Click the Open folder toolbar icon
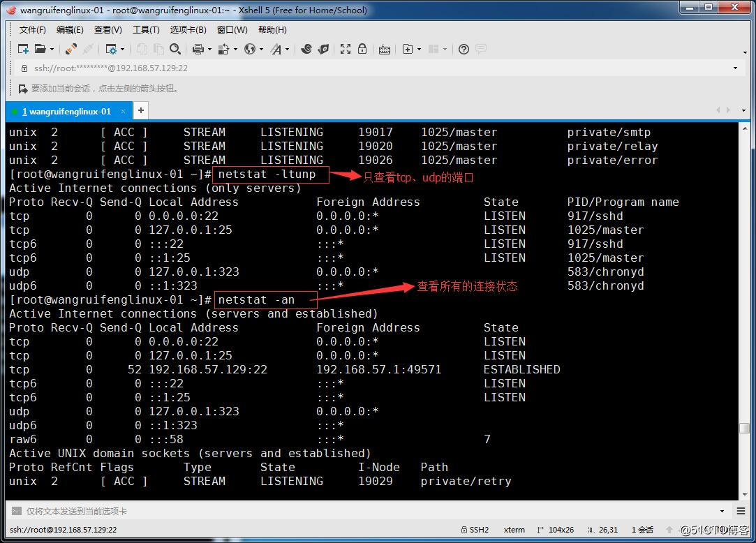This screenshot has width=756, height=543. 40,49
